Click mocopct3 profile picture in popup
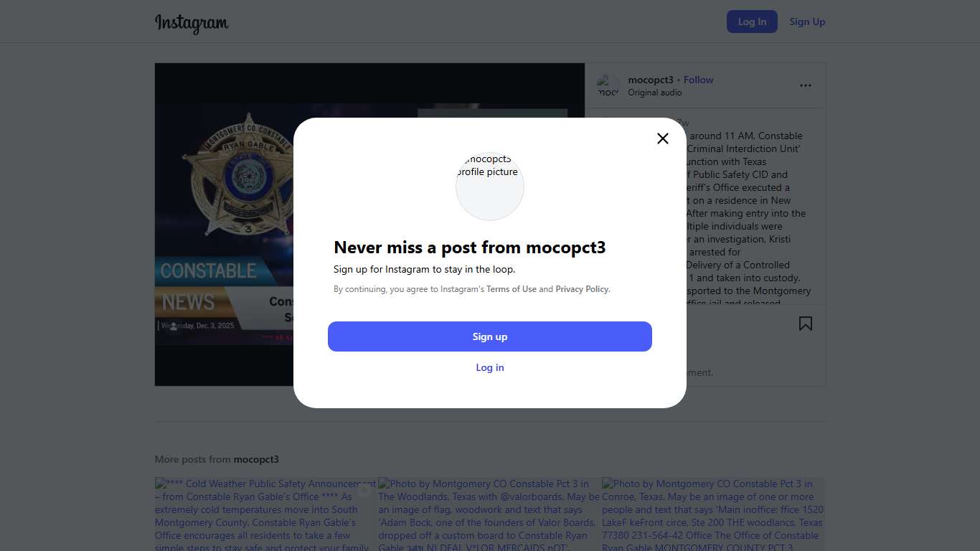 tap(490, 186)
